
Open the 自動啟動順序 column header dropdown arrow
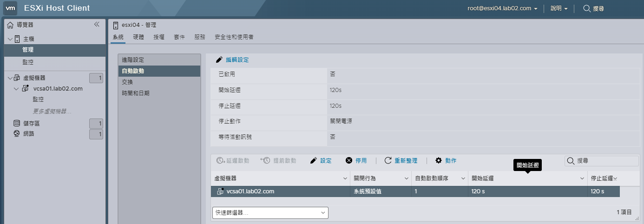pos(463,178)
